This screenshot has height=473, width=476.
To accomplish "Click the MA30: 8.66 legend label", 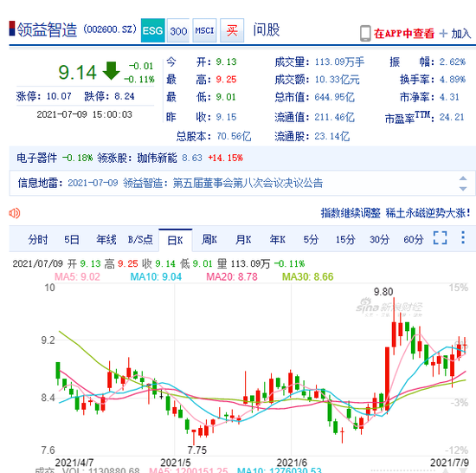I will [307, 276].
